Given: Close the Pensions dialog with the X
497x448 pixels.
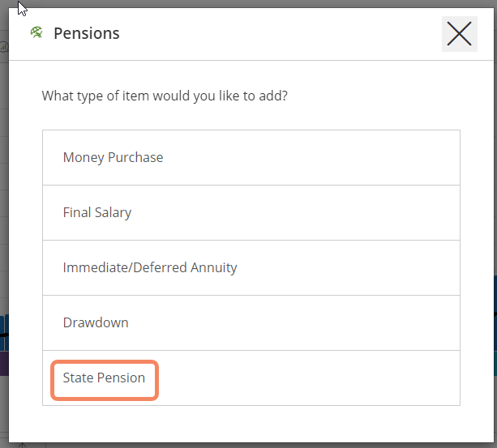Looking at the screenshot, I should (459, 34).
